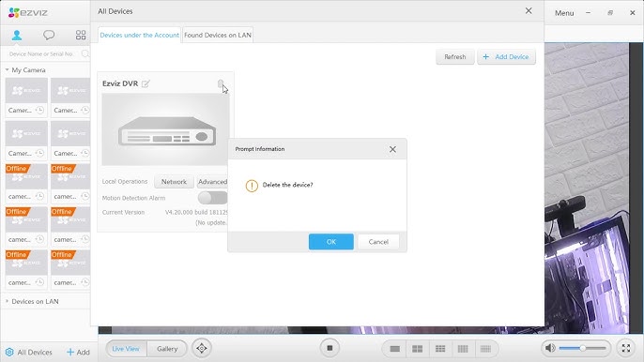644x362 pixels.
Task: Cancel the Delete the device prompt
Action: (378, 242)
